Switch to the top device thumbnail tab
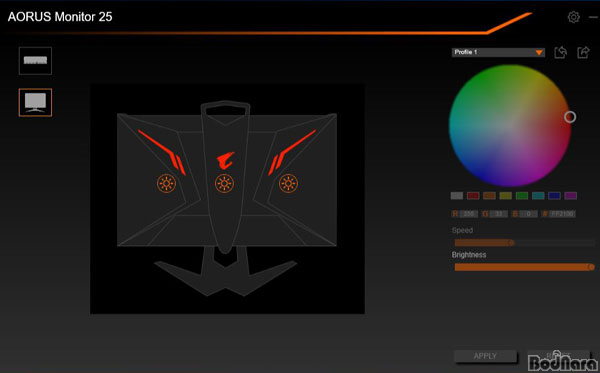The height and width of the screenshot is (373, 600). pos(35,61)
